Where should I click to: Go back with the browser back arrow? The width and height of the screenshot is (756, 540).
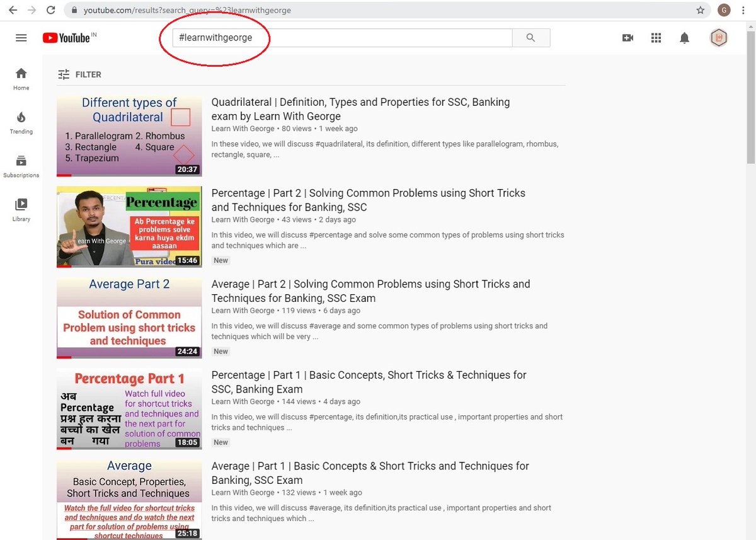coord(13,10)
